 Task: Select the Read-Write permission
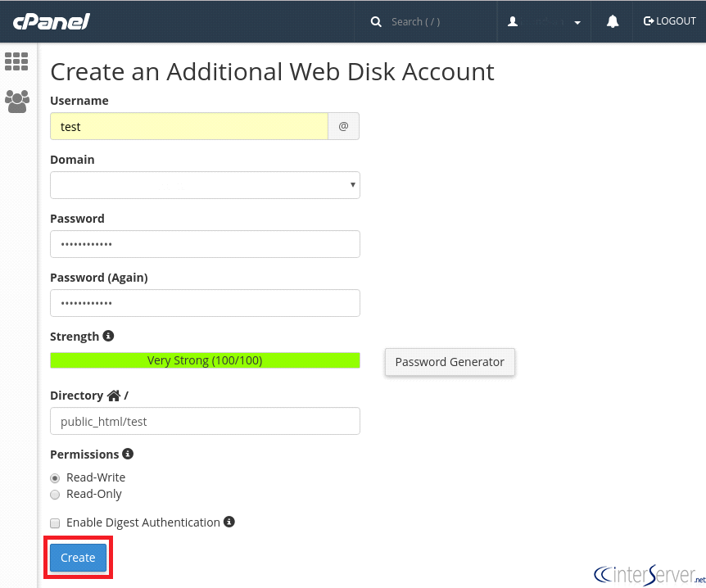click(55, 477)
